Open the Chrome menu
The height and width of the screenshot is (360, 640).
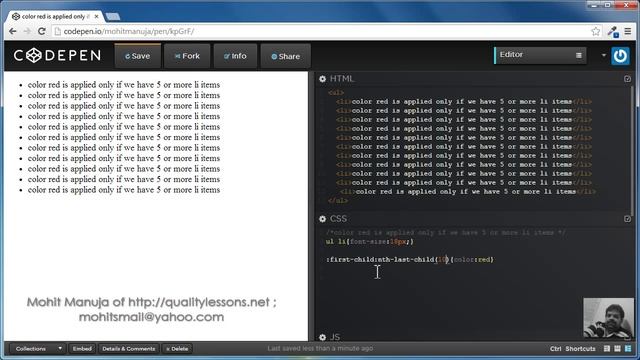pyautogui.click(x=628, y=31)
